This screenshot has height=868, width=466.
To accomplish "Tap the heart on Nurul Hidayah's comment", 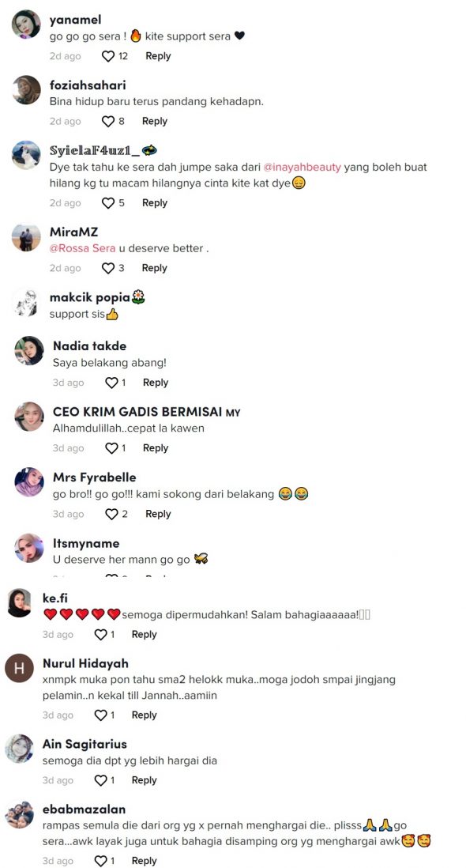I will click(x=100, y=715).
